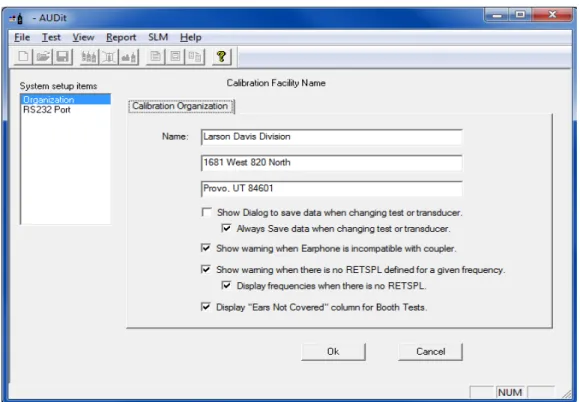Toggle Earphone incompatible with coupler warning
Screen dimensions: 580x402
206,248
